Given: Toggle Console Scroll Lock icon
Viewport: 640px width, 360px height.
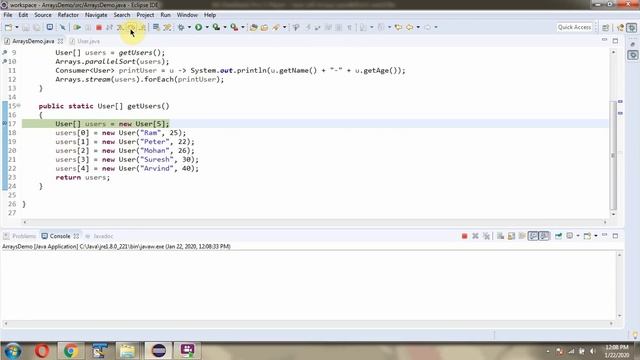Looking at the screenshot, I should coord(511,236).
